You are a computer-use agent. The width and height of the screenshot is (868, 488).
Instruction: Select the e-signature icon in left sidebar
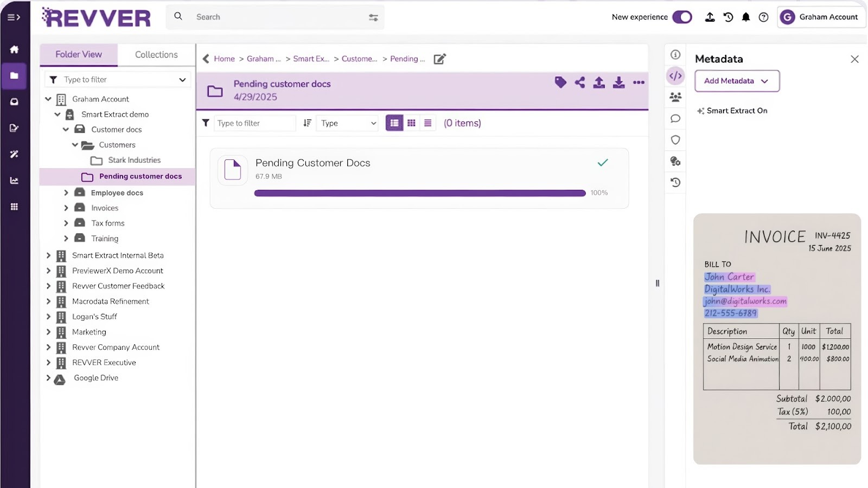point(15,128)
